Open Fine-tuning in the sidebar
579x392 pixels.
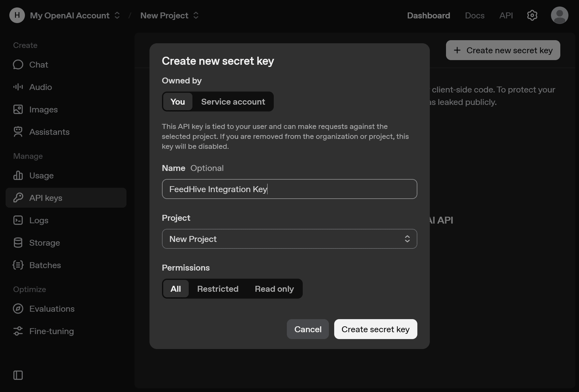pos(66,331)
